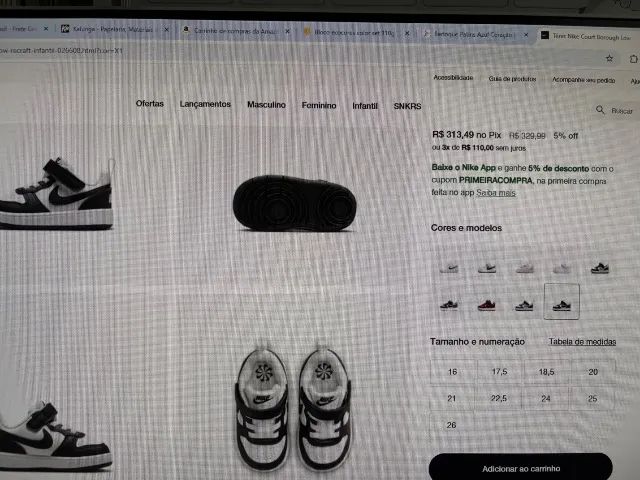Viewport: 640px width, 480px height.
Task: Select size 21
Action: click(452, 398)
